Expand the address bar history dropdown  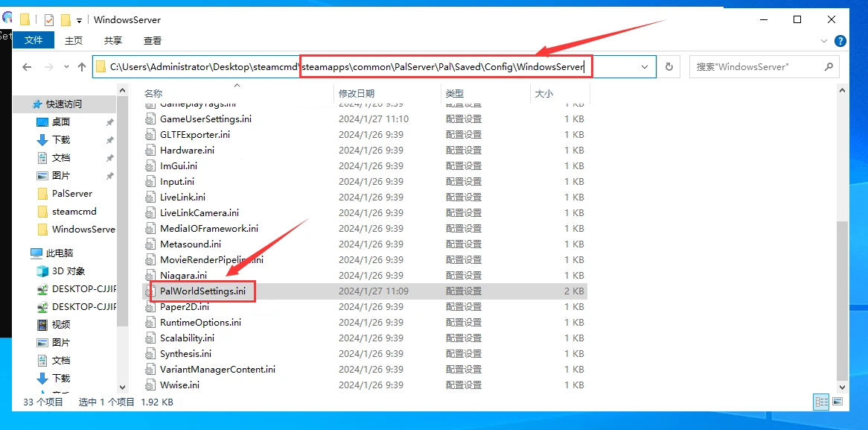[x=645, y=66]
